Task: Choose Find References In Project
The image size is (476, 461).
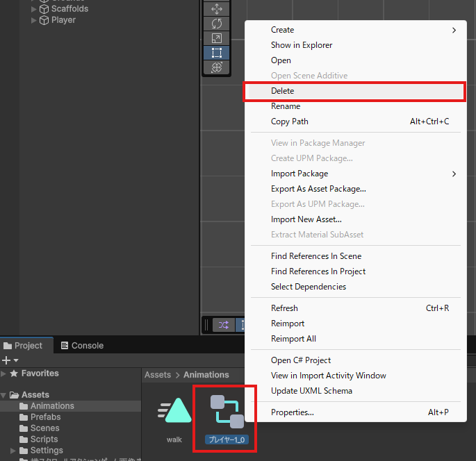Action: (x=356, y=271)
